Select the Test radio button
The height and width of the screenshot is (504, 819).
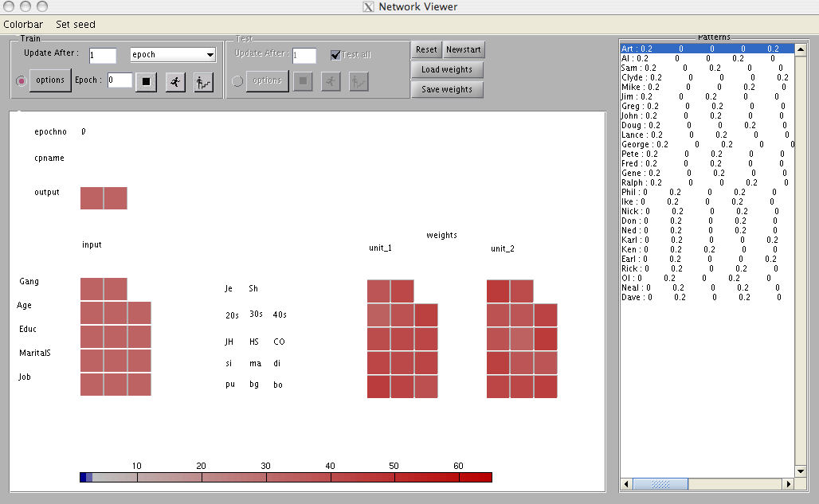click(x=237, y=80)
